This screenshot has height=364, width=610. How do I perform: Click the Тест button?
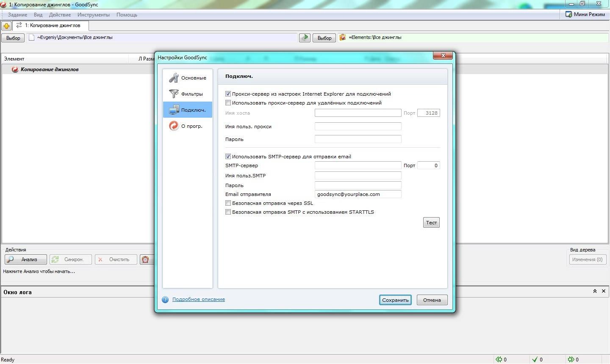tap(431, 223)
